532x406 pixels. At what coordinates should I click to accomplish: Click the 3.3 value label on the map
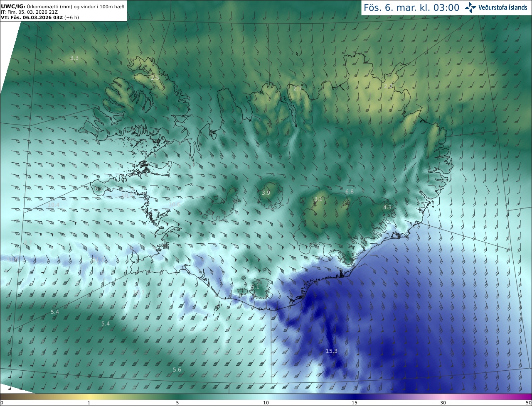(x=74, y=58)
